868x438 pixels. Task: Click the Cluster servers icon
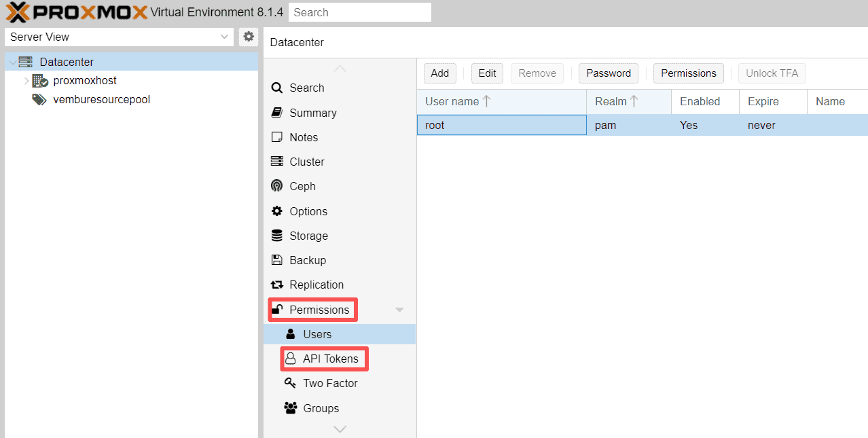click(x=276, y=162)
